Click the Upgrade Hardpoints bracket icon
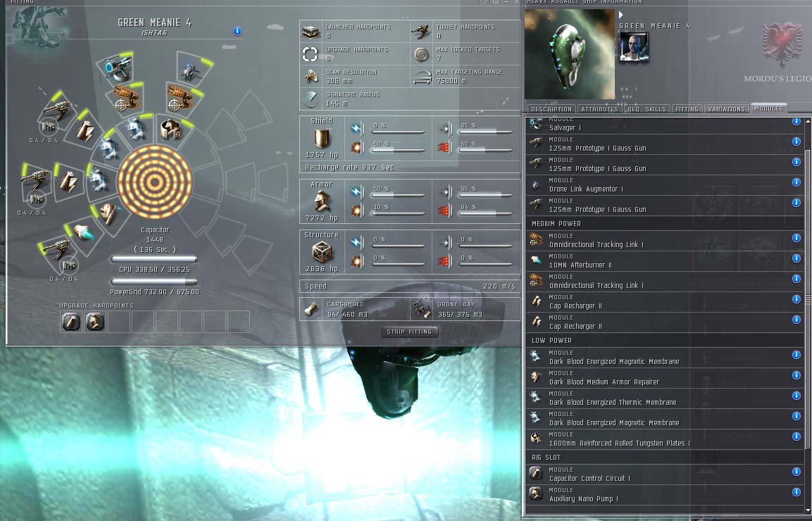 [310, 54]
